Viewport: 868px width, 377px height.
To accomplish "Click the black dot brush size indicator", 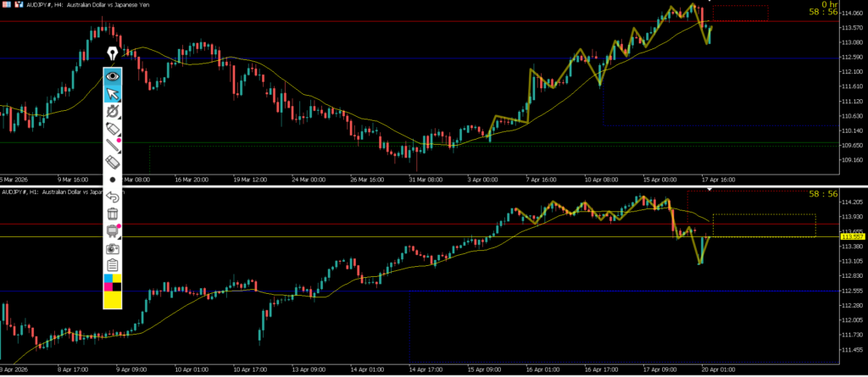I will (113, 180).
